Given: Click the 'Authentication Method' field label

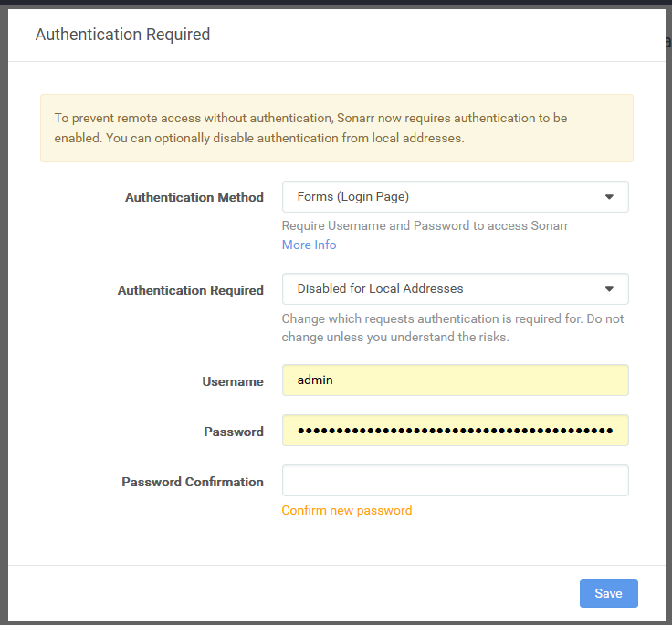Looking at the screenshot, I should point(194,197).
